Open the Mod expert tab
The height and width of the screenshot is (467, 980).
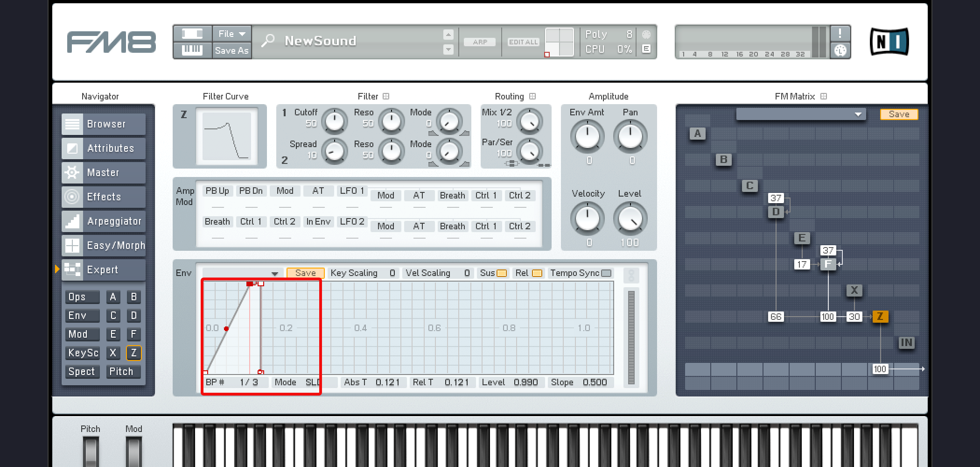[83, 334]
